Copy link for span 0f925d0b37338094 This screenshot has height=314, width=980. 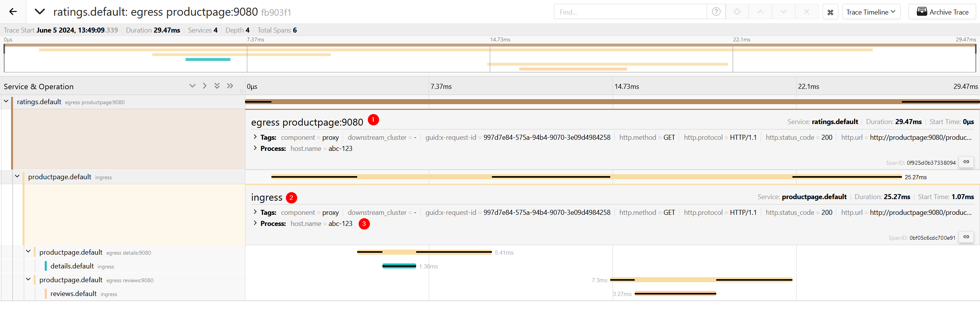pyautogui.click(x=966, y=162)
